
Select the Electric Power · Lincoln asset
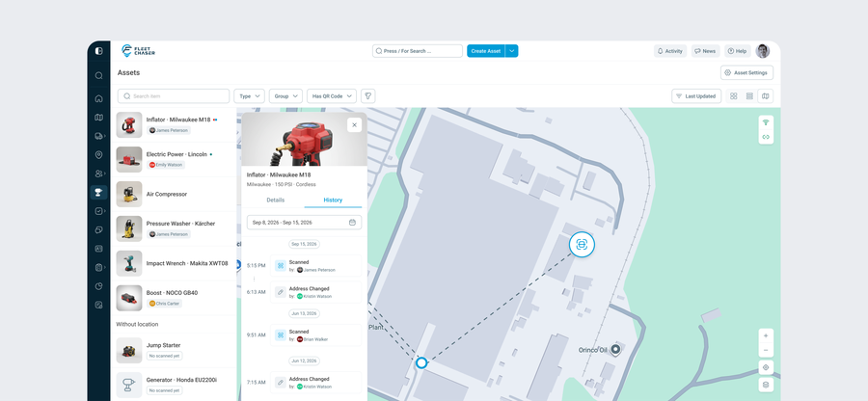click(174, 159)
